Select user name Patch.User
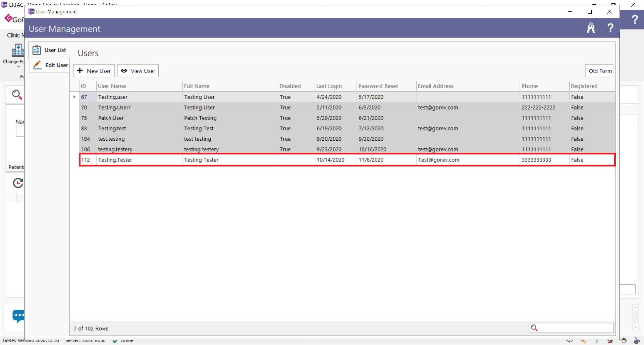644x345 pixels. (x=111, y=118)
